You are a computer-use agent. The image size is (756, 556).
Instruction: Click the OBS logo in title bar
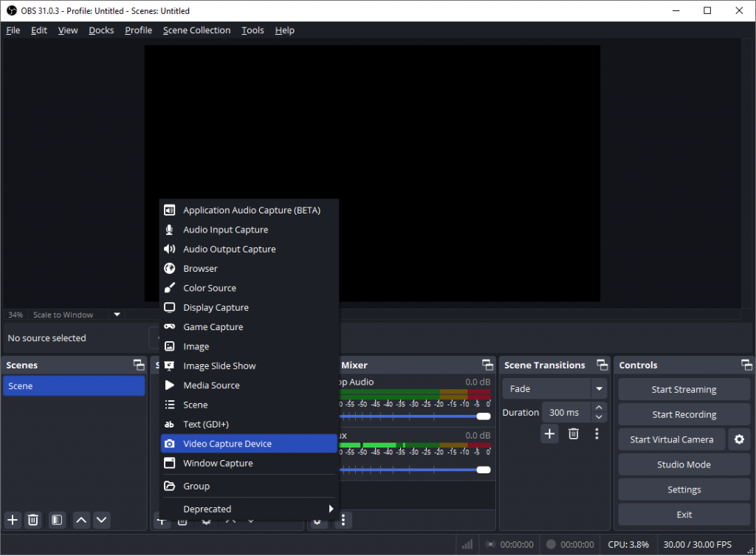12,10
